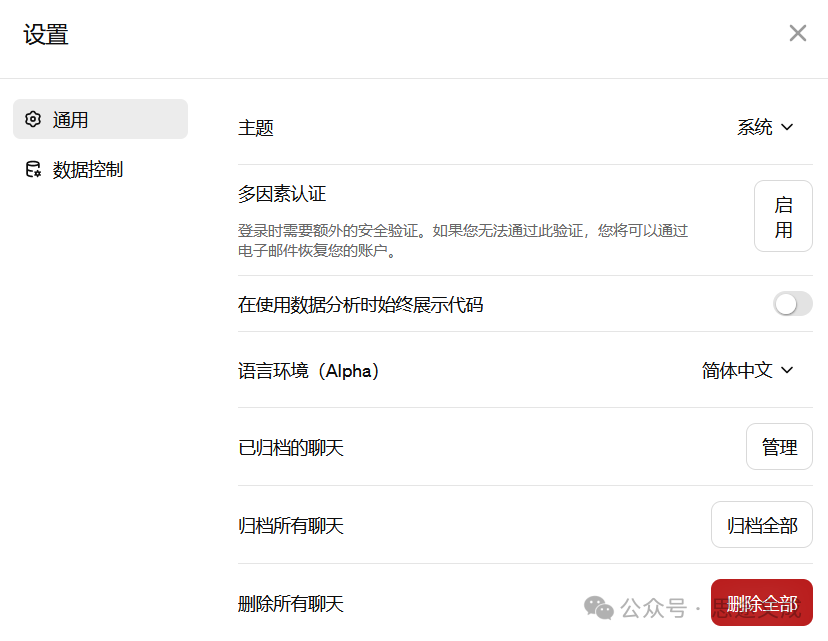Click the 归档全部 button
The image size is (828, 641).
[761, 525]
